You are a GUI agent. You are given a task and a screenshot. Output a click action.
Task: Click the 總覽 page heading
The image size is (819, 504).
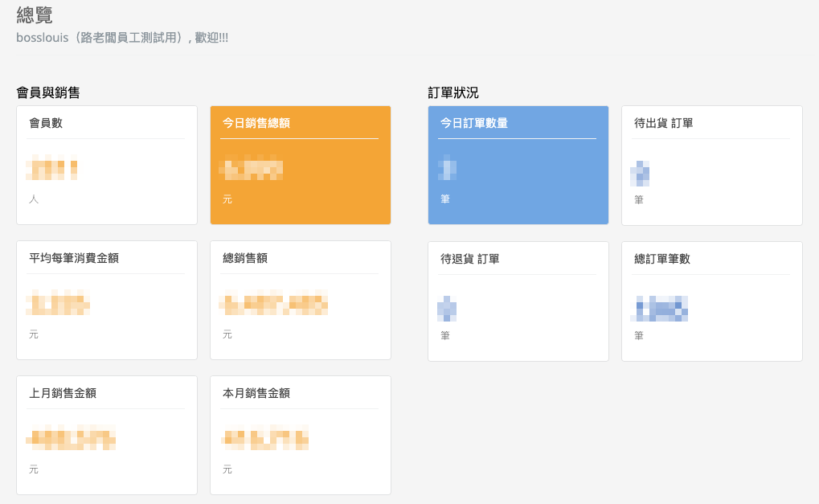35,14
